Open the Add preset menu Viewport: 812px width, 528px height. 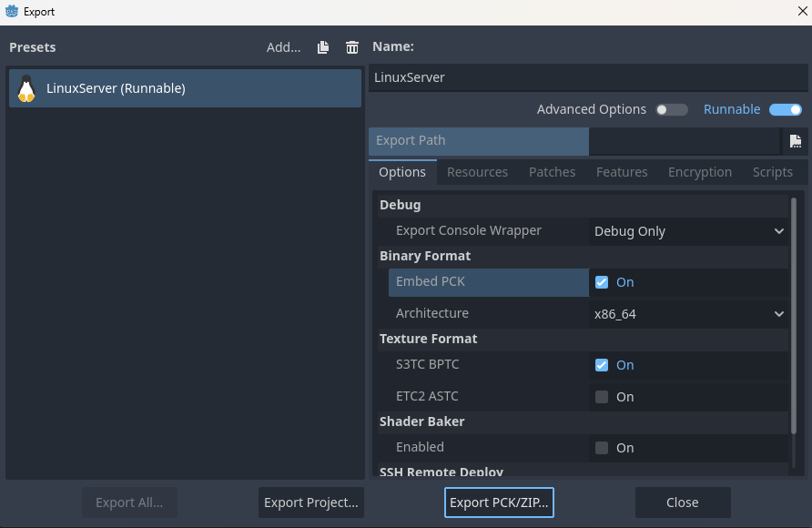(x=283, y=47)
